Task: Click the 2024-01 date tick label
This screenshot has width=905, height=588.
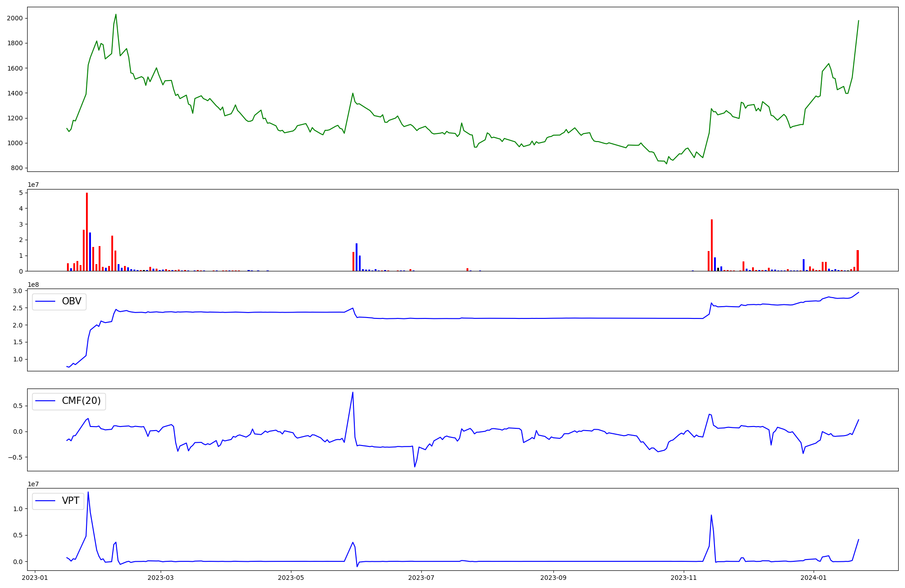Action: click(x=814, y=578)
